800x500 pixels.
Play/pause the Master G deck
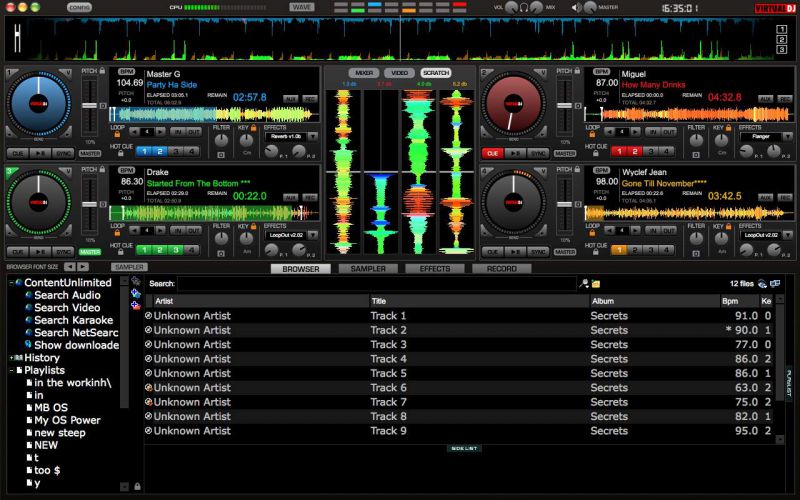40,153
